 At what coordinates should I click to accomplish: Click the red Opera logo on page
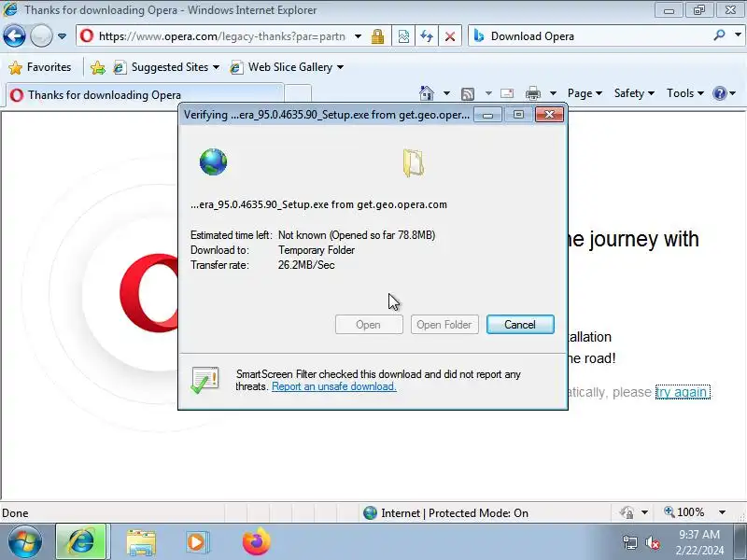click(x=148, y=293)
